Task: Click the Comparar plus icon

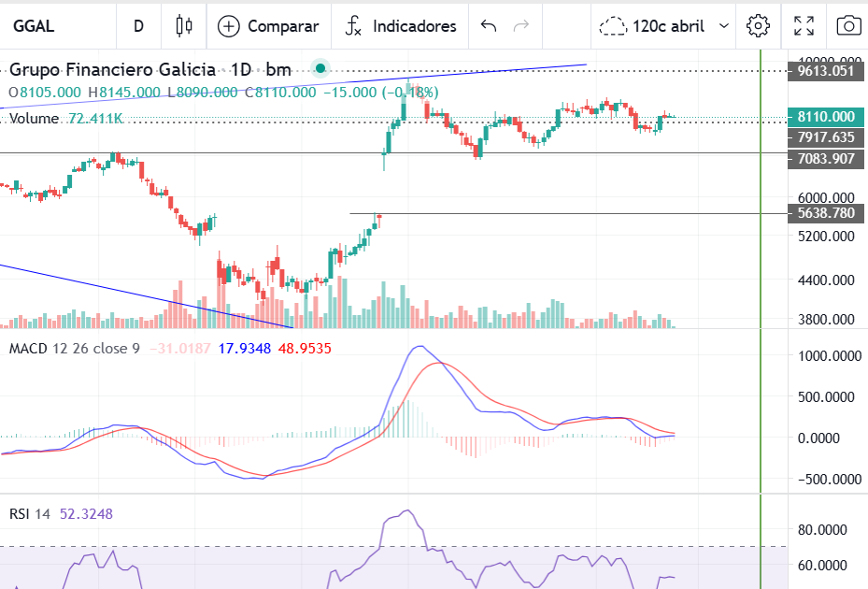Action: point(228,26)
